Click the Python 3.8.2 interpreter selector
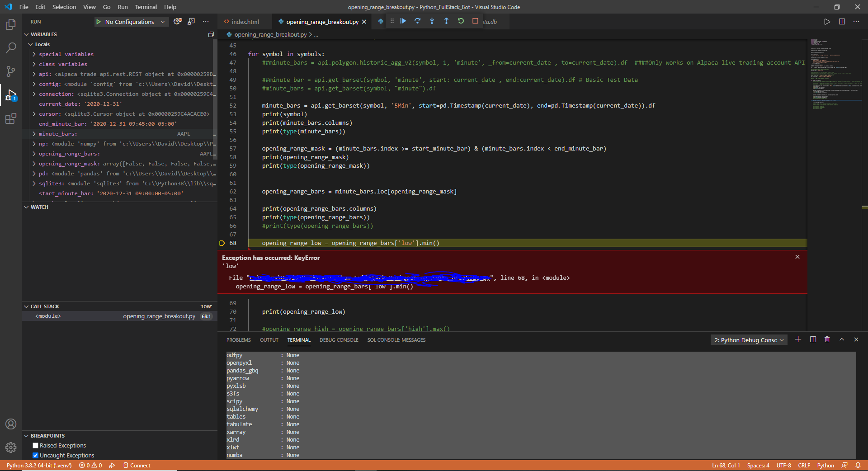868x471 pixels. pyautogui.click(x=39, y=466)
